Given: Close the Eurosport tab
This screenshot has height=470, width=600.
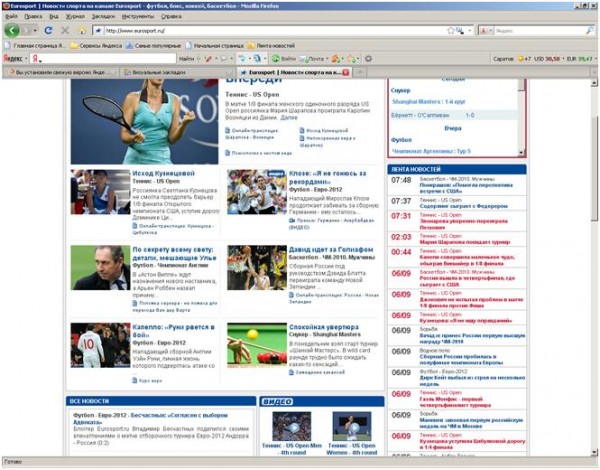Looking at the screenshot, I should pos(346,72).
